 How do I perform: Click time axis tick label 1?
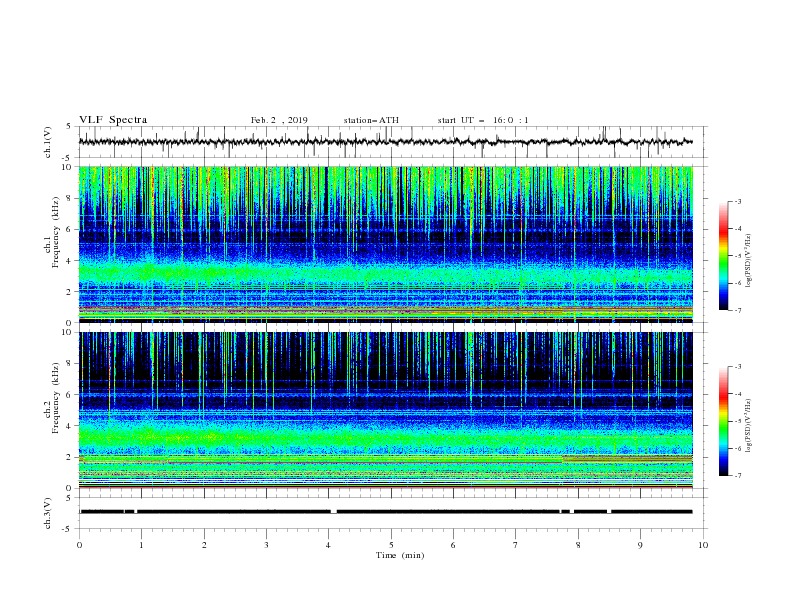pos(141,545)
